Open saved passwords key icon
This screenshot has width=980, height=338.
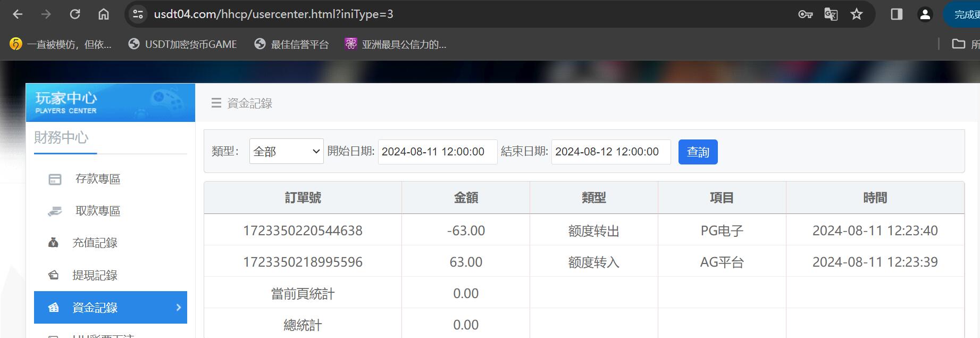pyautogui.click(x=806, y=14)
